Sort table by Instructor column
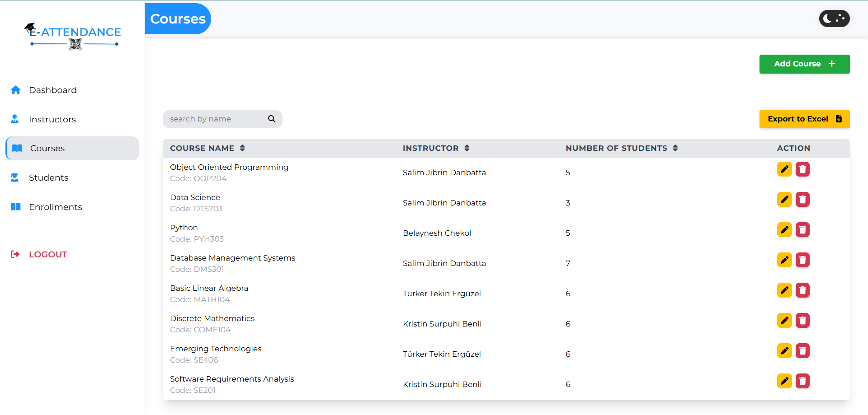The height and width of the screenshot is (415, 868). pos(467,148)
